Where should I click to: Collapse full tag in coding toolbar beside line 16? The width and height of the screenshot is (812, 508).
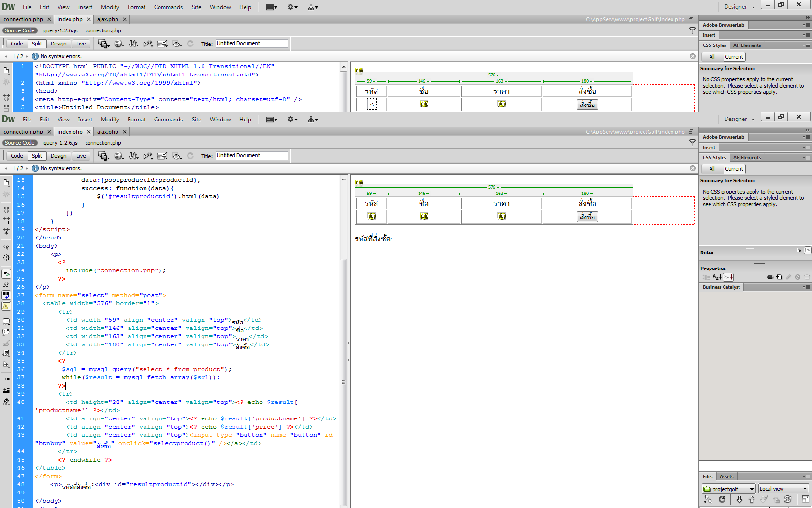[x=6, y=210]
